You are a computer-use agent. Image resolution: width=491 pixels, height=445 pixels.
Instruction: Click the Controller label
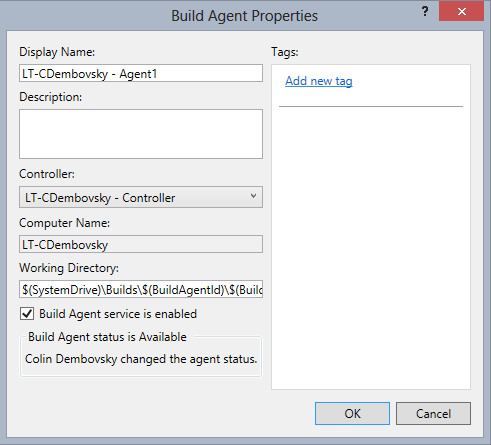[47, 174]
